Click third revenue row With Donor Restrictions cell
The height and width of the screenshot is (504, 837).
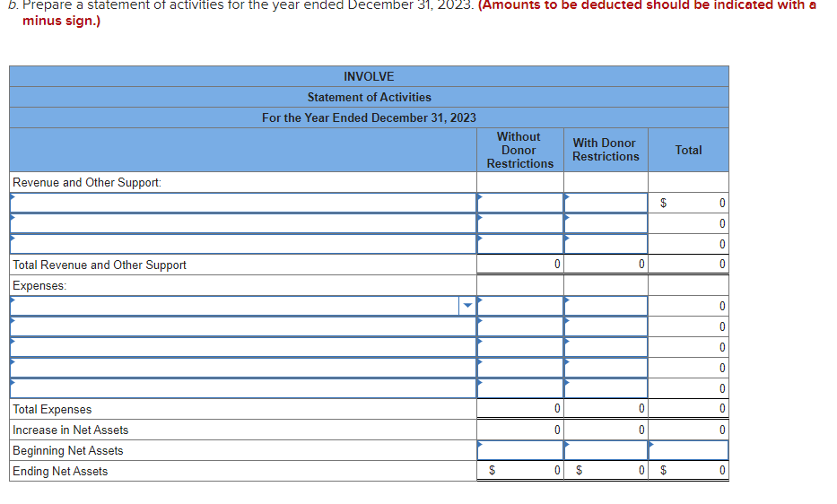pos(606,244)
